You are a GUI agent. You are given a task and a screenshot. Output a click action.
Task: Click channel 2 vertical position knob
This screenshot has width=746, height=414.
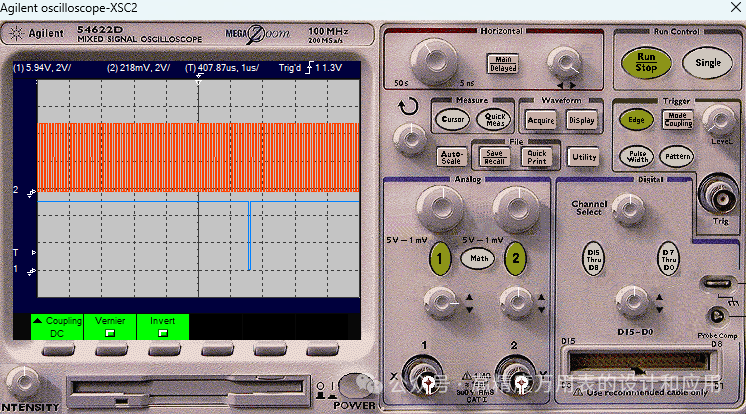pyautogui.click(x=516, y=302)
